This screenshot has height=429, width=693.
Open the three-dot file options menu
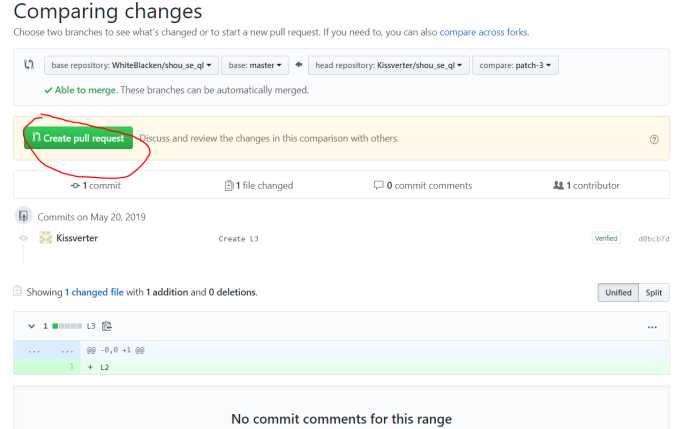point(652,327)
